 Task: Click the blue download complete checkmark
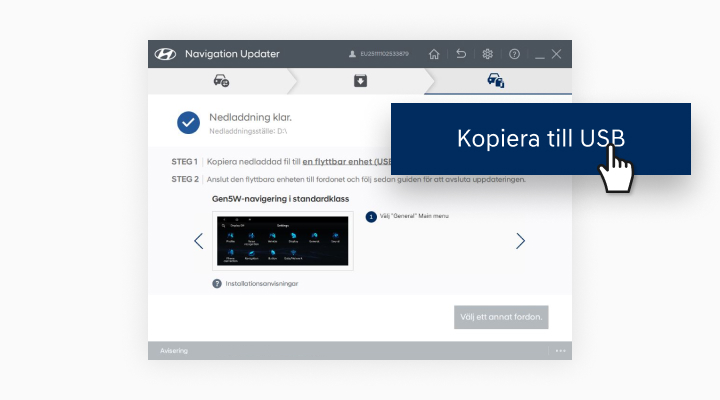click(188, 122)
